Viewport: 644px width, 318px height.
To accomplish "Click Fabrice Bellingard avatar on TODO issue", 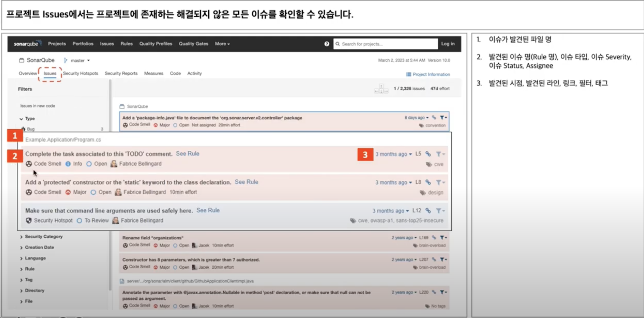I will [x=114, y=164].
